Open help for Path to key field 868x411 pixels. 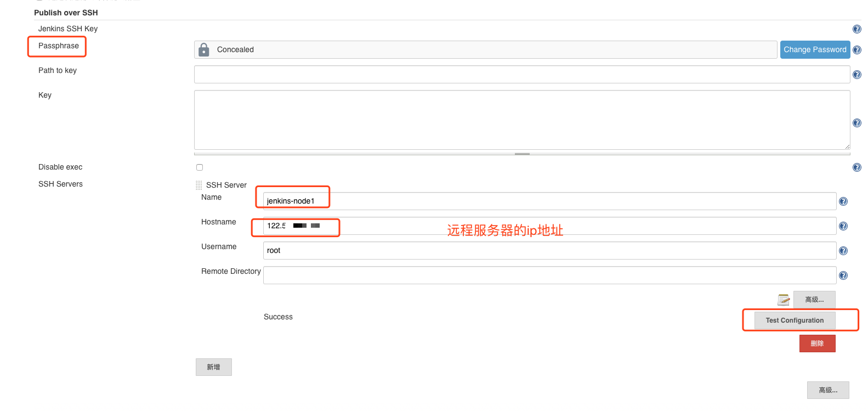click(x=857, y=75)
